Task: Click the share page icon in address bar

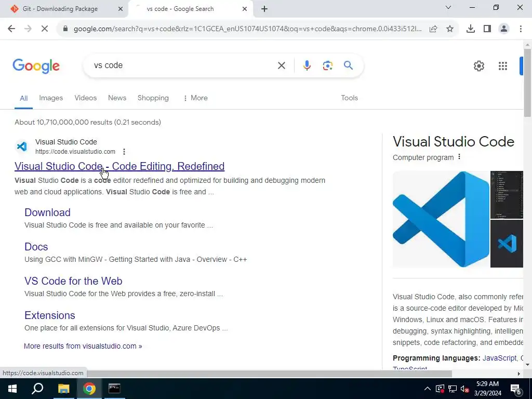Action: 433,29
